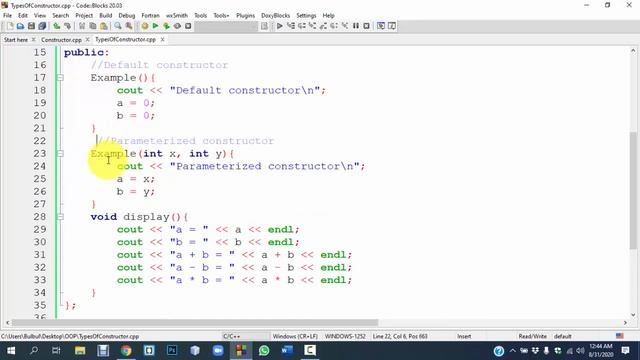Open the File menu
The width and height of the screenshot is (640, 360).
[x=7, y=16]
